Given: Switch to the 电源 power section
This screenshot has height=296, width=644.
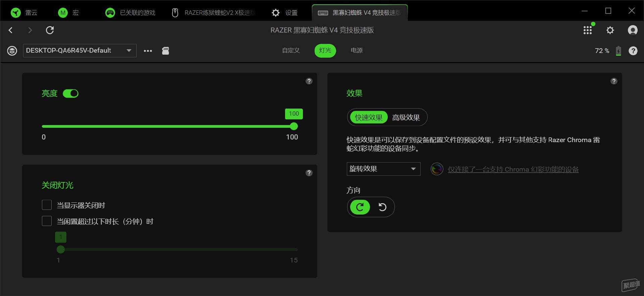Looking at the screenshot, I should (x=357, y=50).
